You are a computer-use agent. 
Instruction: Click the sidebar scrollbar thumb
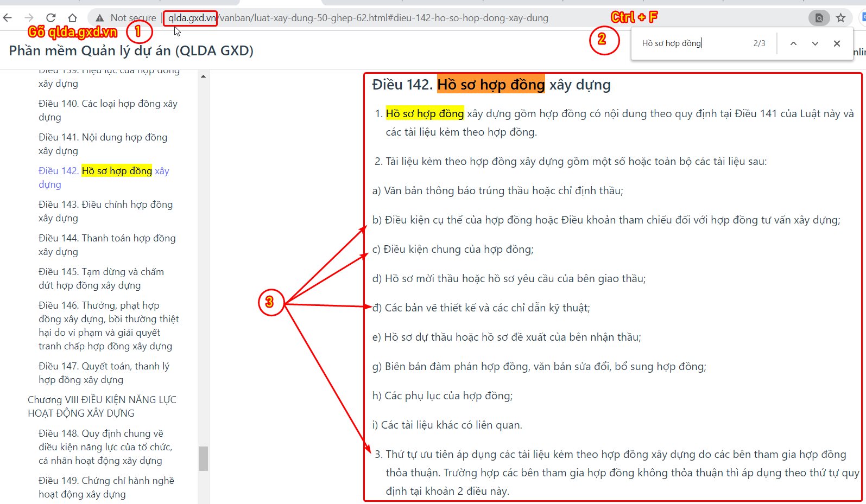(203, 458)
